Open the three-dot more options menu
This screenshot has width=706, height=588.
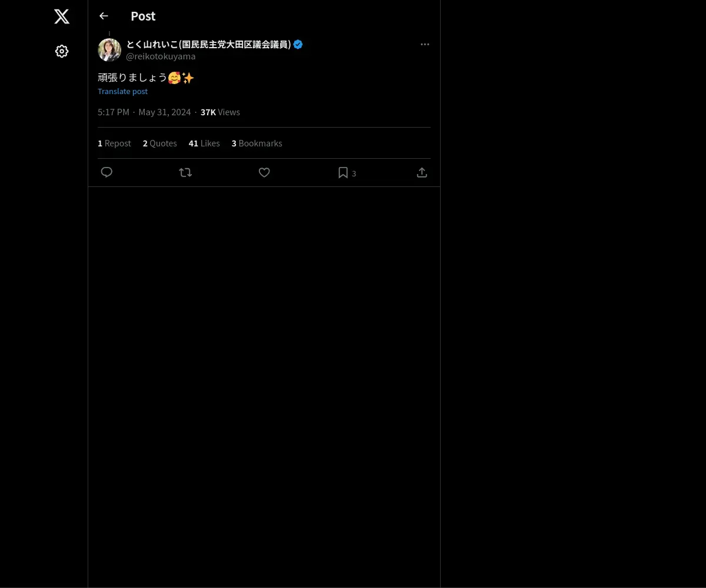coord(425,45)
